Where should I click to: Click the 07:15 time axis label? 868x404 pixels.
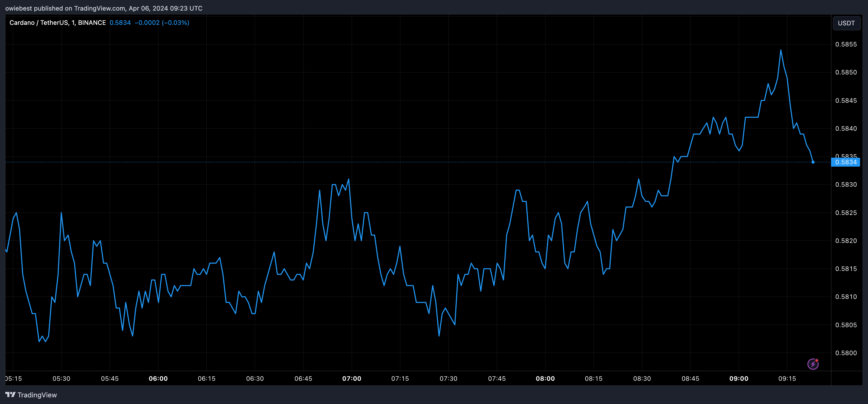(400, 378)
